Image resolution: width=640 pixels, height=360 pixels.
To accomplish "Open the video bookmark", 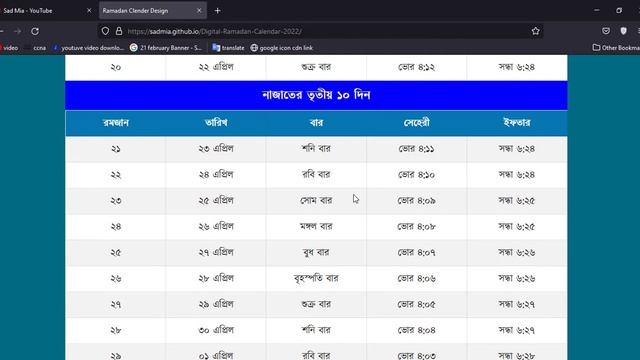I will point(10,48).
